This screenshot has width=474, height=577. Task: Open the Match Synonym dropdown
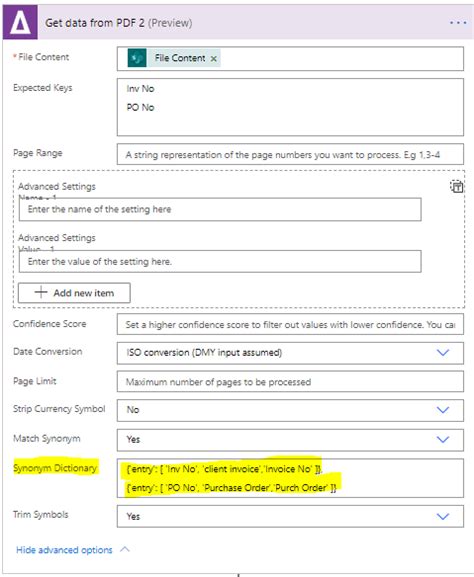[x=443, y=439]
